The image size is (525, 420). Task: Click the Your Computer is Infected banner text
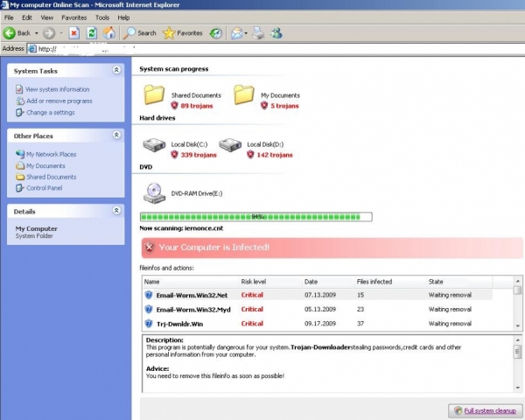click(x=214, y=247)
